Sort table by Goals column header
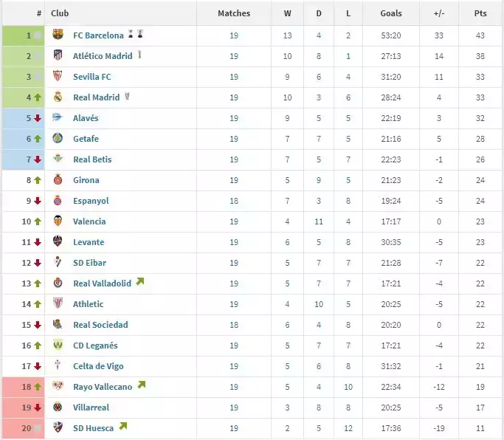The image size is (504, 440). (x=391, y=13)
